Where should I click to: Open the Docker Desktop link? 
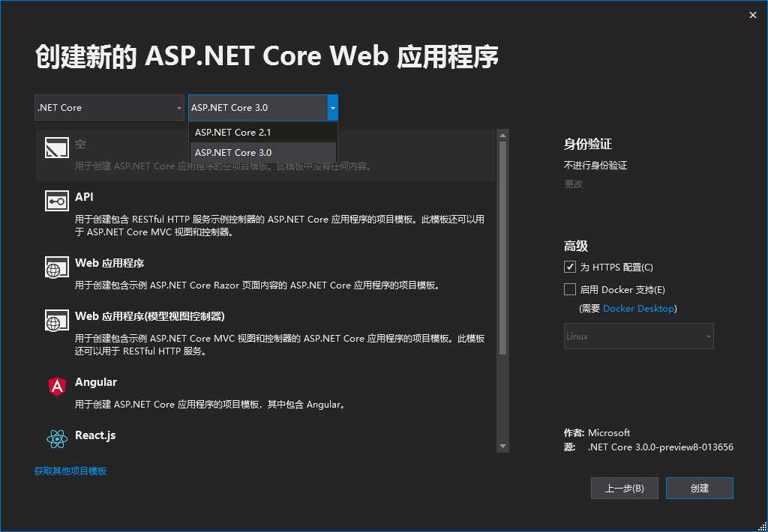click(x=638, y=308)
